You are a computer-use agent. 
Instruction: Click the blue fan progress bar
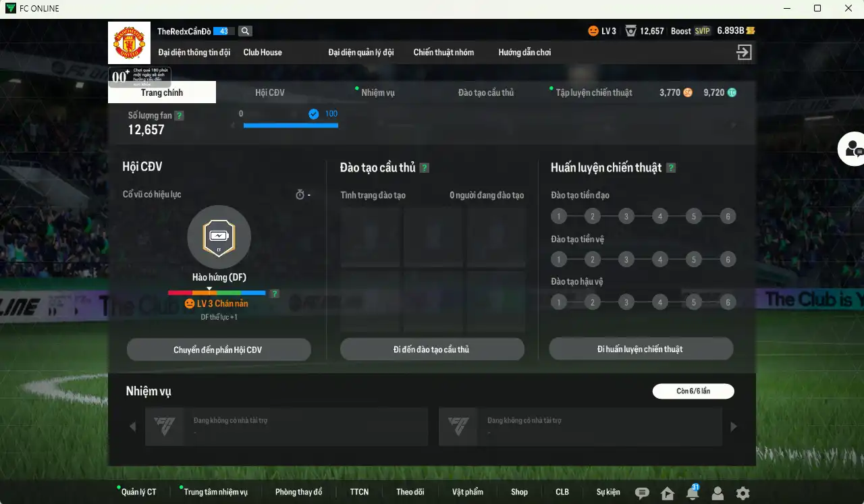[291, 125]
